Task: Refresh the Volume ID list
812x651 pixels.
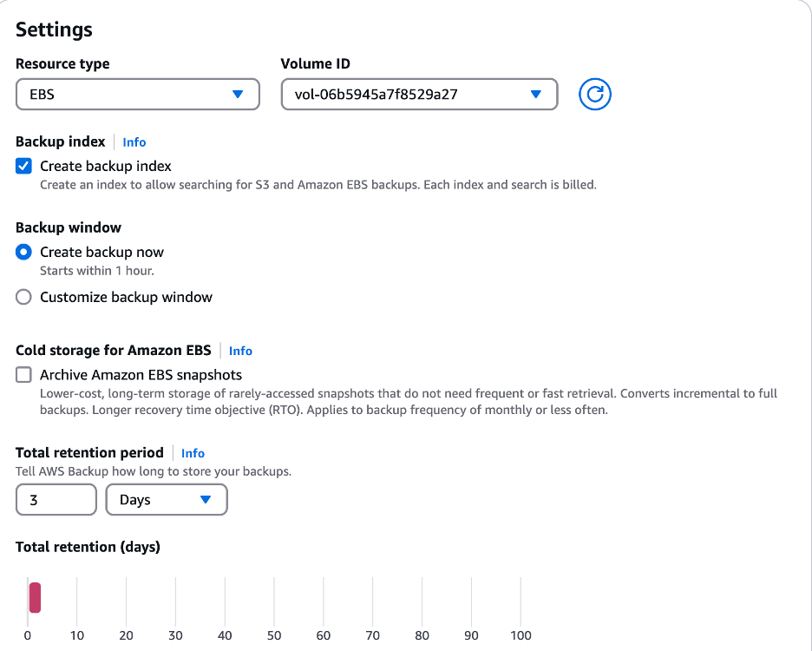Action: click(594, 94)
